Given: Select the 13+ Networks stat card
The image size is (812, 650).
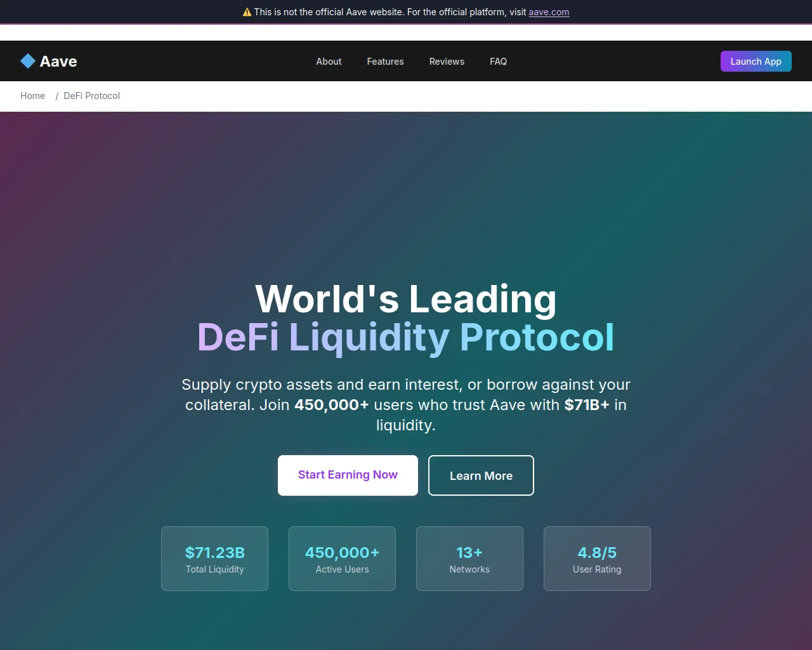Looking at the screenshot, I should click(x=469, y=559).
